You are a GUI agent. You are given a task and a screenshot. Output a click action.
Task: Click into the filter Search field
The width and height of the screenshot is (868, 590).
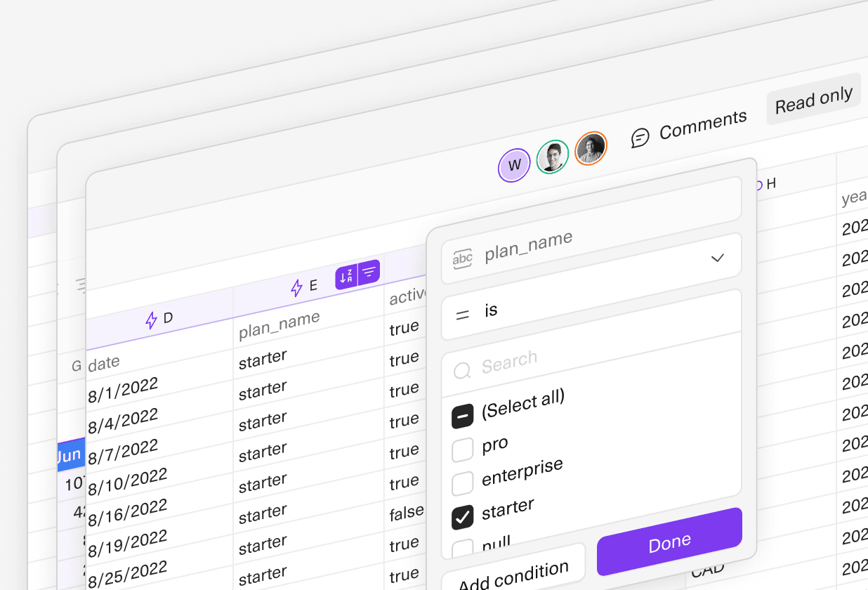click(590, 362)
